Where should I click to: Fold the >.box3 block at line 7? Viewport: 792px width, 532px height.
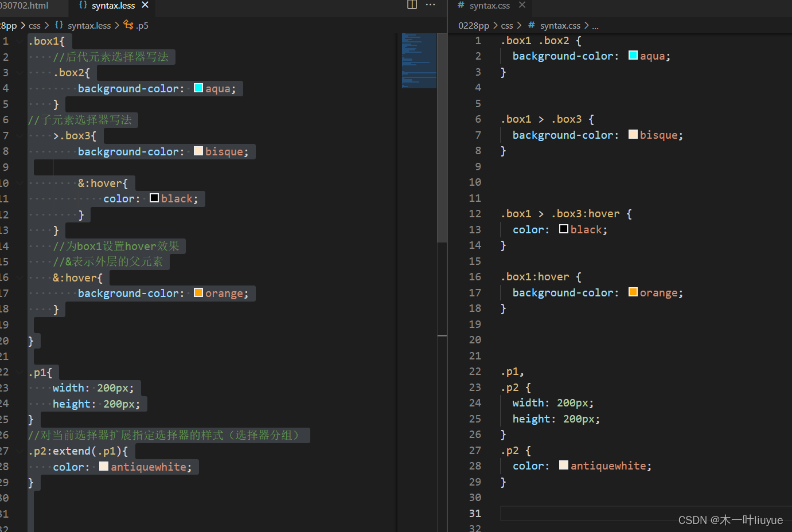click(20, 136)
